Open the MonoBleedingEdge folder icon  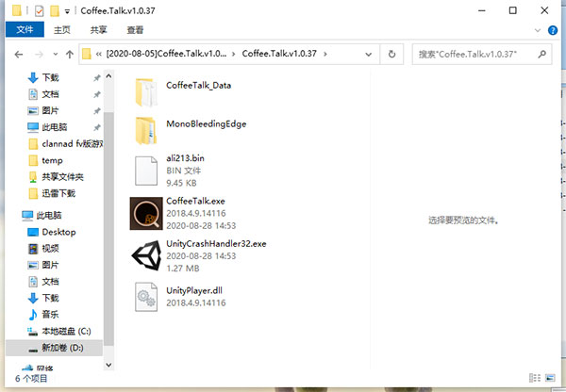click(x=146, y=131)
